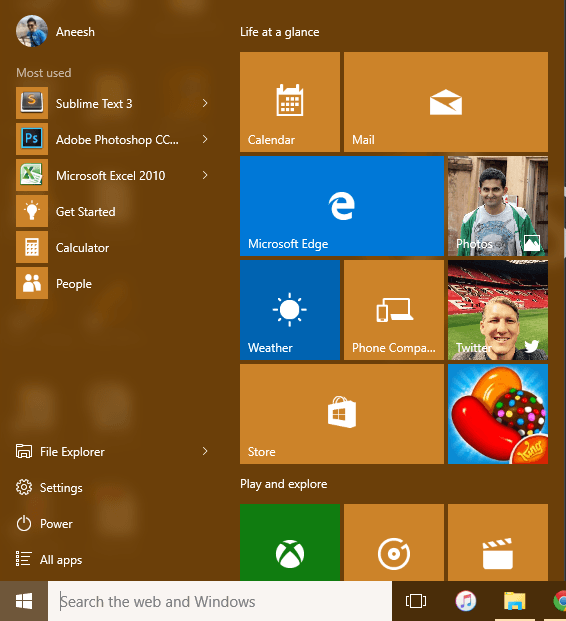Click the Life at a glance group heading

click(x=280, y=32)
